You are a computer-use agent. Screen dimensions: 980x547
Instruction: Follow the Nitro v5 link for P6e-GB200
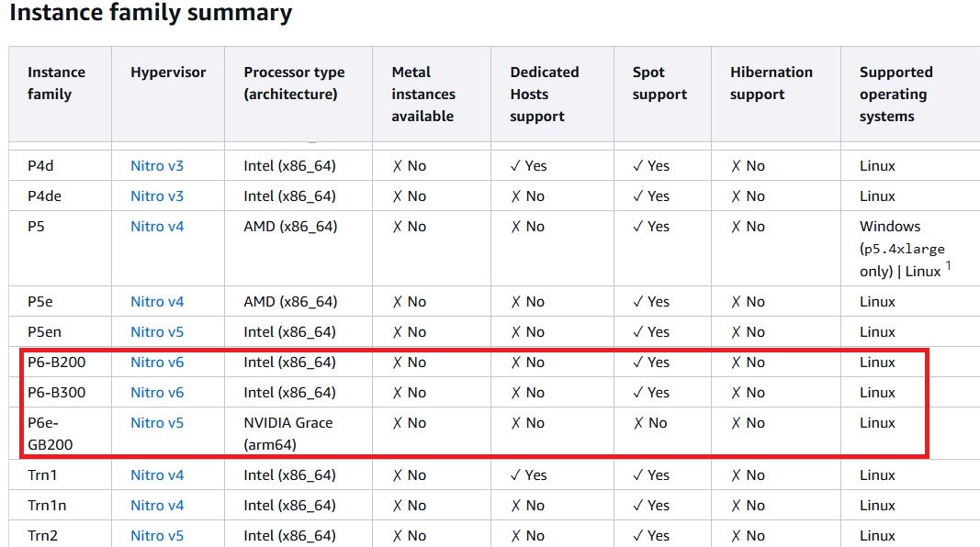pos(157,423)
